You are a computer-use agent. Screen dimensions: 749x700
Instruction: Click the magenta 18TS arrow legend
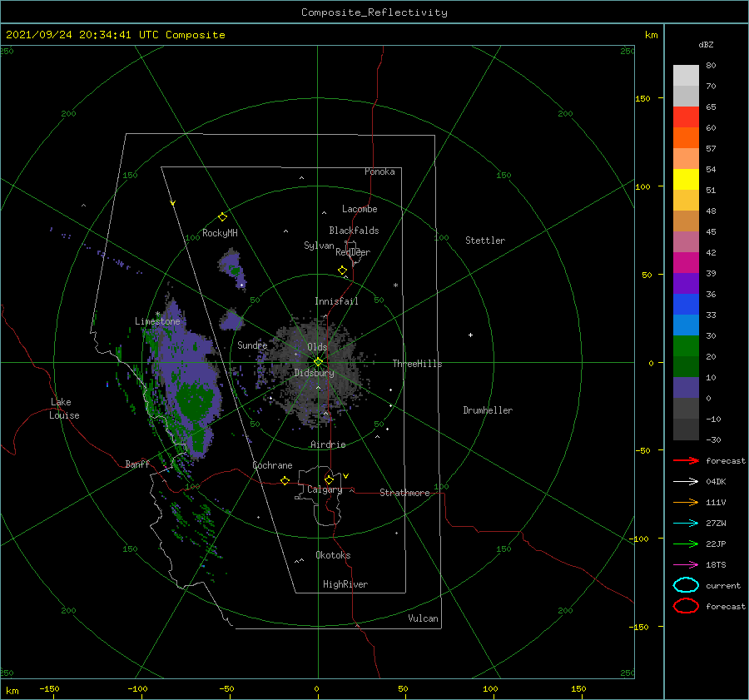[686, 565]
